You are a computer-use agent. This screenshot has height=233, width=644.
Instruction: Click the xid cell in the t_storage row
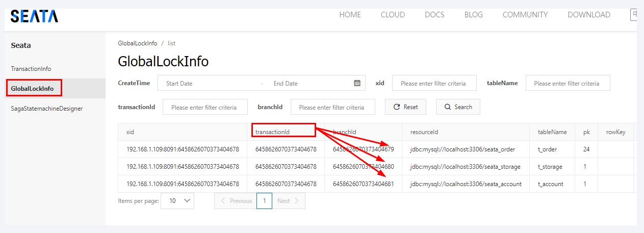[183, 167]
